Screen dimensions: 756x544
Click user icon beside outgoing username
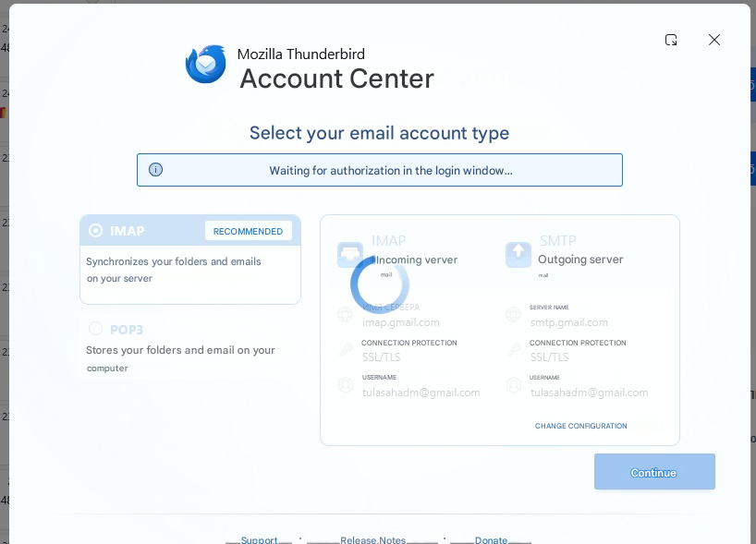[514, 385]
